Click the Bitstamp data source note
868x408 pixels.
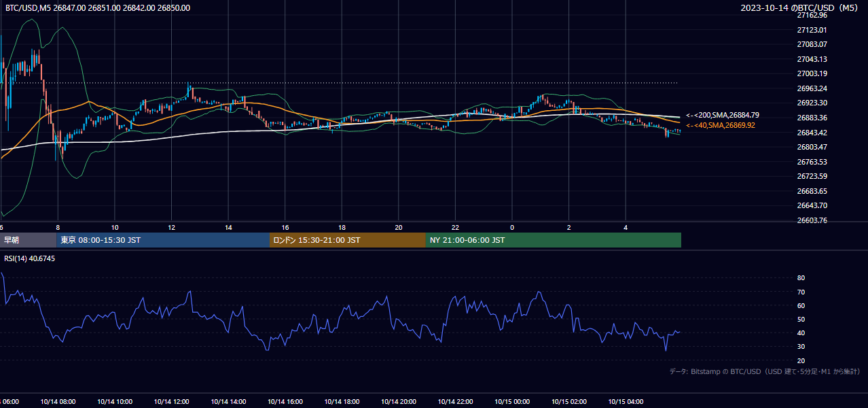765,372
